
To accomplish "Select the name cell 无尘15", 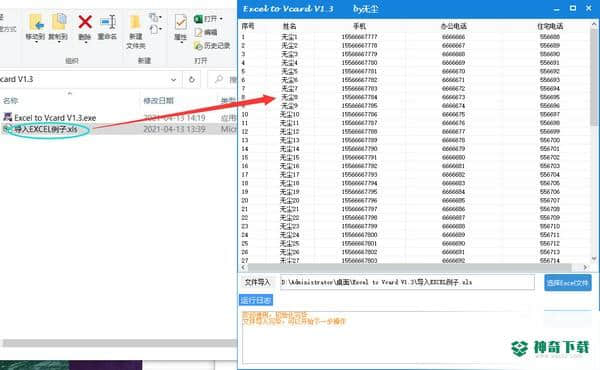I will click(289, 157).
